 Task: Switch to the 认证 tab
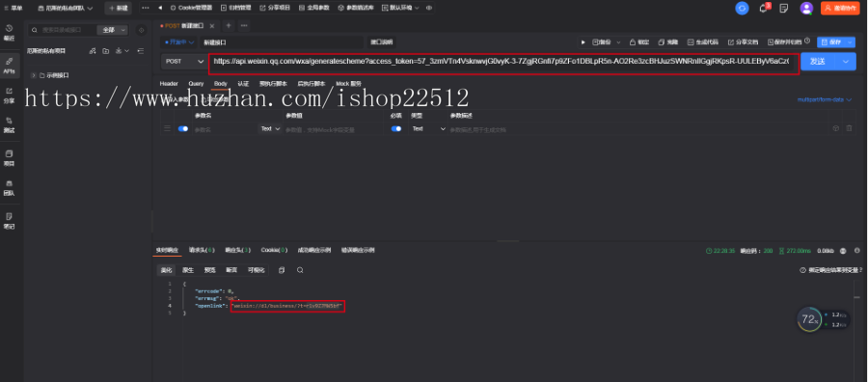pyautogui.click(x=243, y=84)
